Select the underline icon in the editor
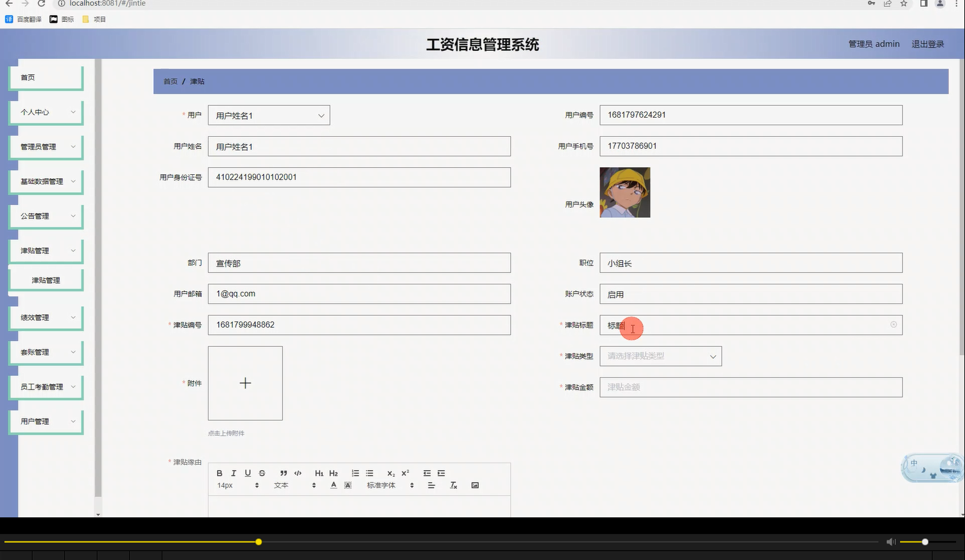The image size is (965, 560). (x=248, y=473)
